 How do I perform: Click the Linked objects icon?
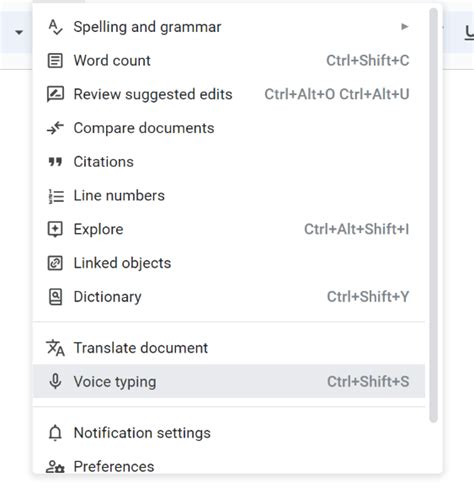click(x=55, y=263)
